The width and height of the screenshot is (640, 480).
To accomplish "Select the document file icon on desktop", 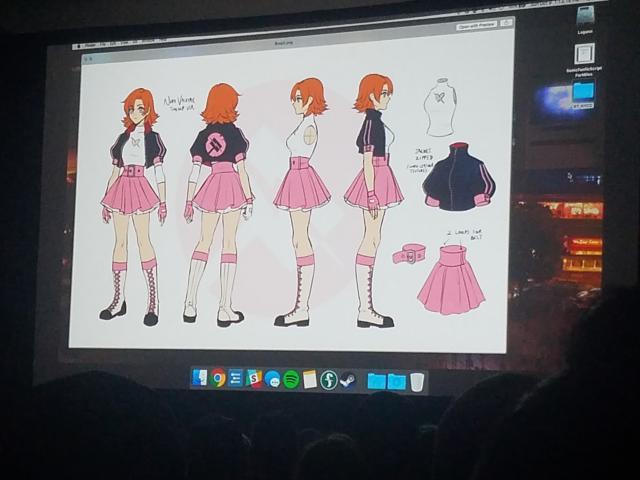I will coord(584,54).
